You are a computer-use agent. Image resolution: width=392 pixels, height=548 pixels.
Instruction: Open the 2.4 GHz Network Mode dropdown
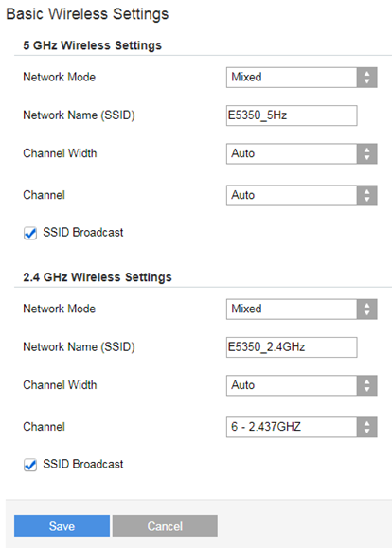[x=301, y=309]
